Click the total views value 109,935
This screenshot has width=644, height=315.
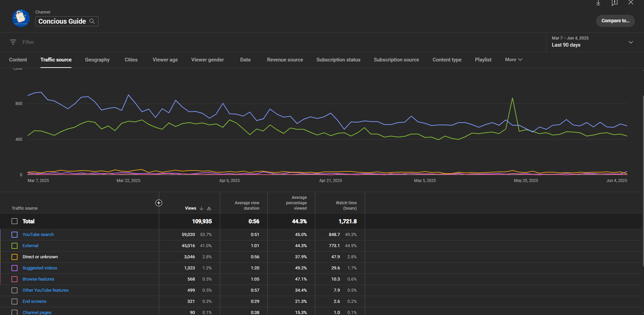point(202,221)
